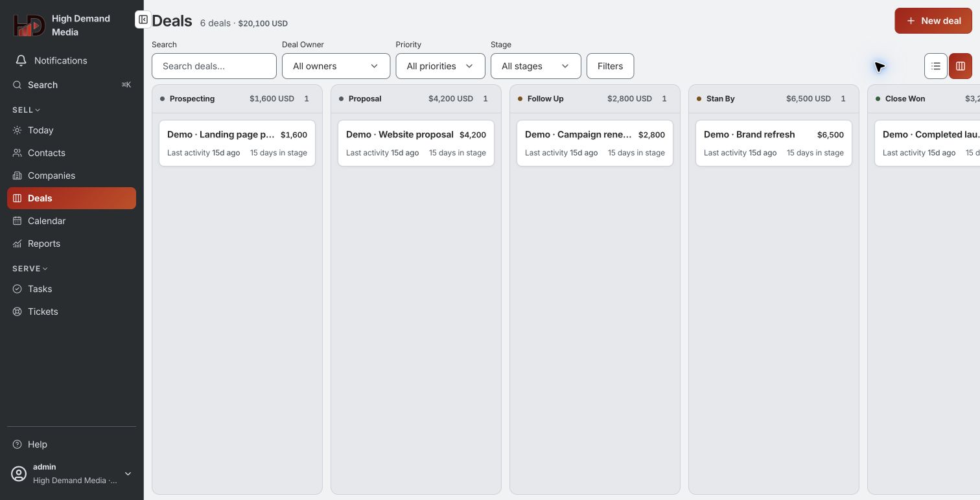Open the Demo Website proposal card
Screen dimensions: 980x500
(416, 143)
